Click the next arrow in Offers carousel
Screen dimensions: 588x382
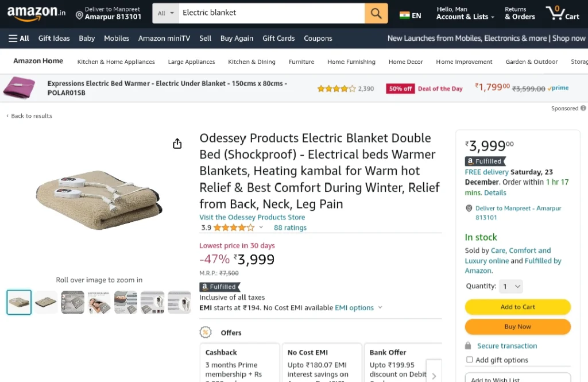click(434, 376)
